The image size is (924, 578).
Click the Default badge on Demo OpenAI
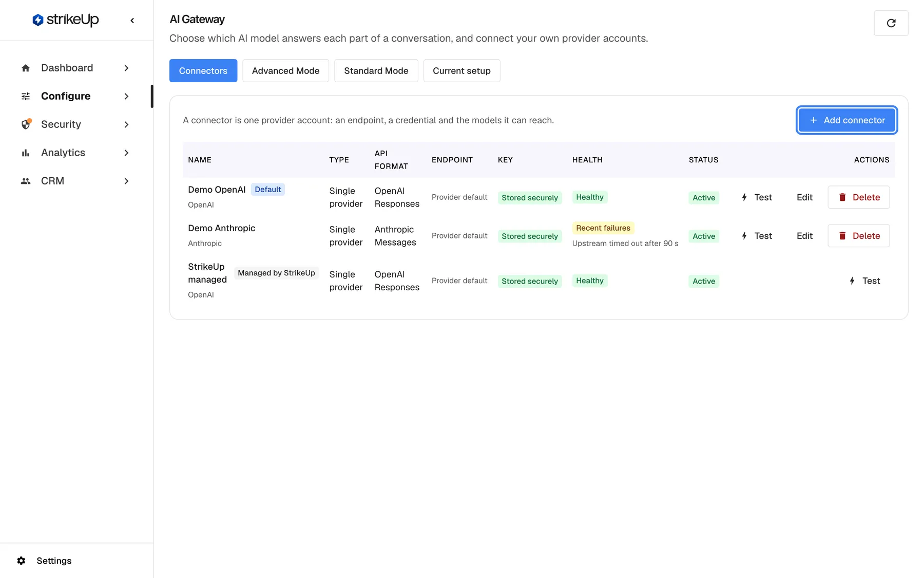point(268,190)
